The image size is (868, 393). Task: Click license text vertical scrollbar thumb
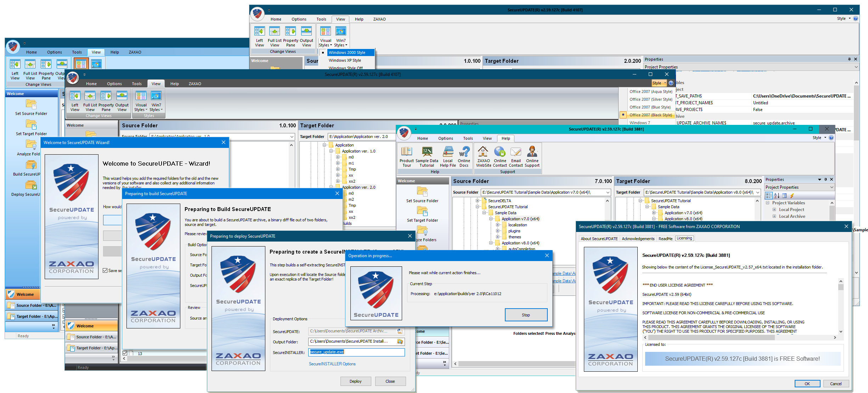[x=841, y=287]
